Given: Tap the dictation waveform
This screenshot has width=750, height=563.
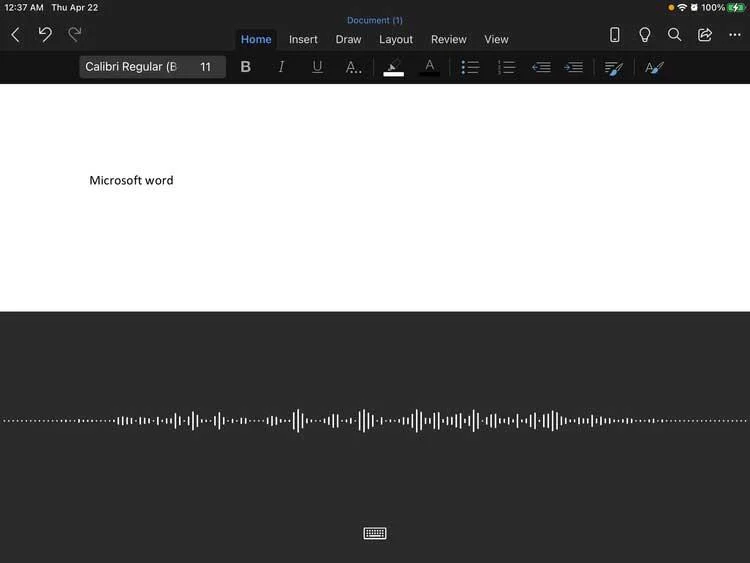Looking at the screenshot, I should tap(375, 420).
